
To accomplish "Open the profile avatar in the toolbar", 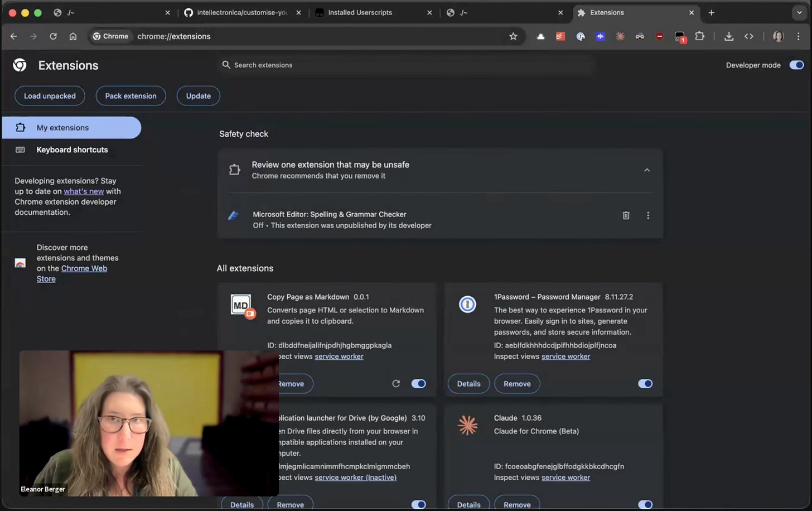I will coord(778,36).
